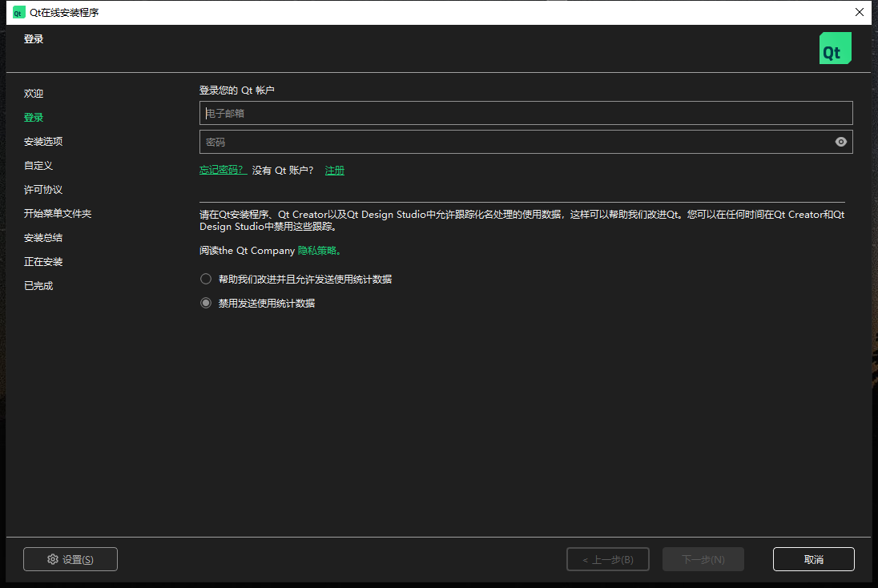Click the Qt logo in header

click(x=835, y=48)
